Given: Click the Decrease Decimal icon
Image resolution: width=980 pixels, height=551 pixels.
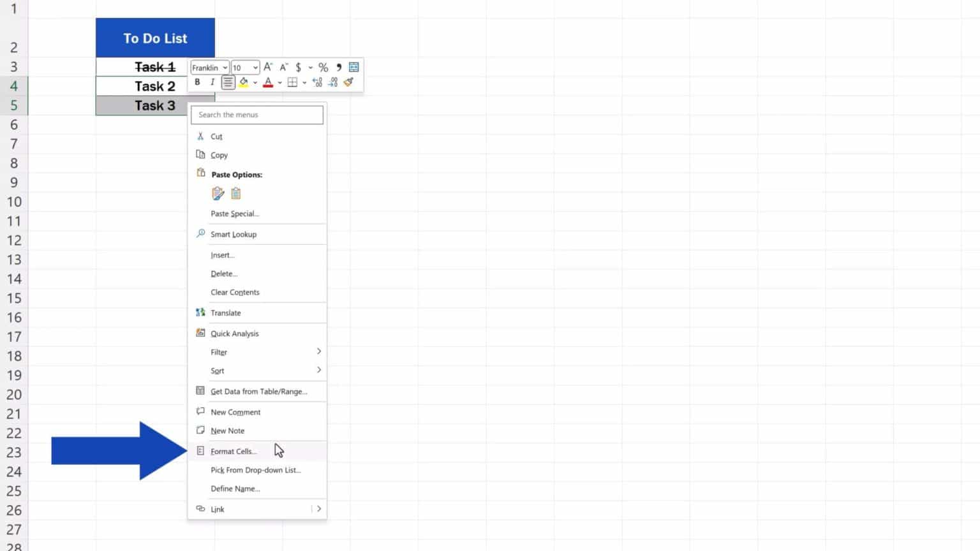Looking at the screenshot, I should 332,82.
